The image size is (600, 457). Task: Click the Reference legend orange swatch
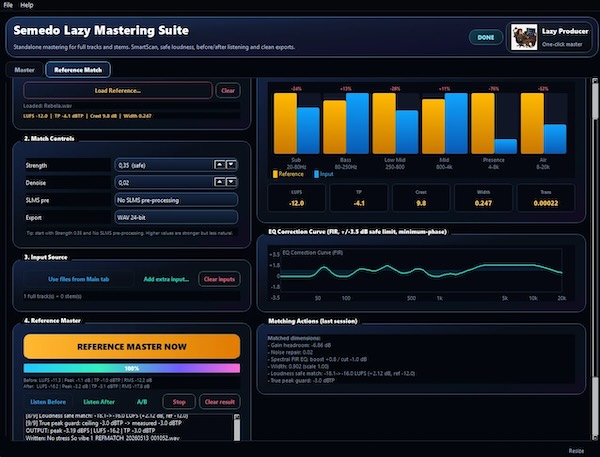point(275,174)
